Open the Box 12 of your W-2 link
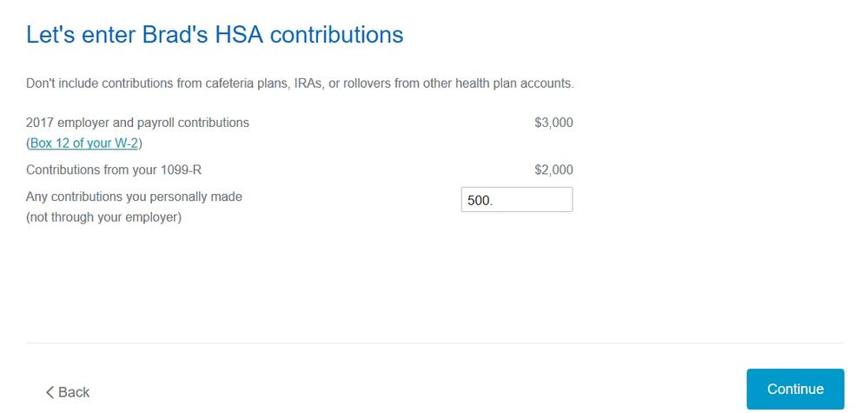The height and width of the screenshot is (413, 868). (x=85, y=143)
